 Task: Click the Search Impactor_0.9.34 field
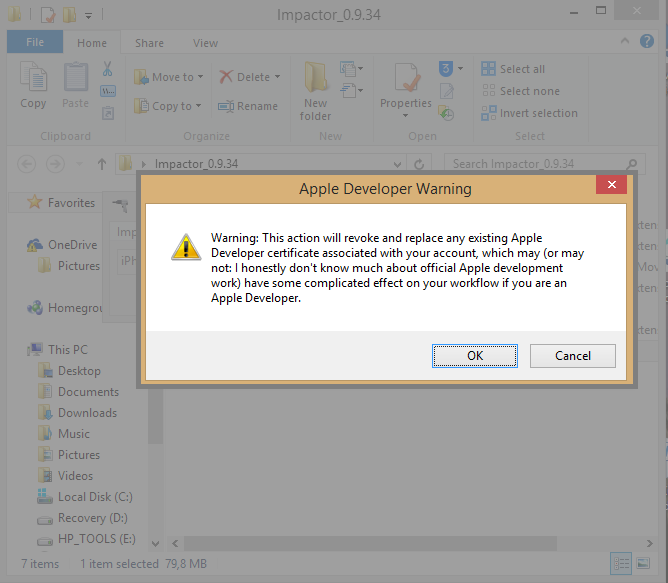(x=544, y=164)
